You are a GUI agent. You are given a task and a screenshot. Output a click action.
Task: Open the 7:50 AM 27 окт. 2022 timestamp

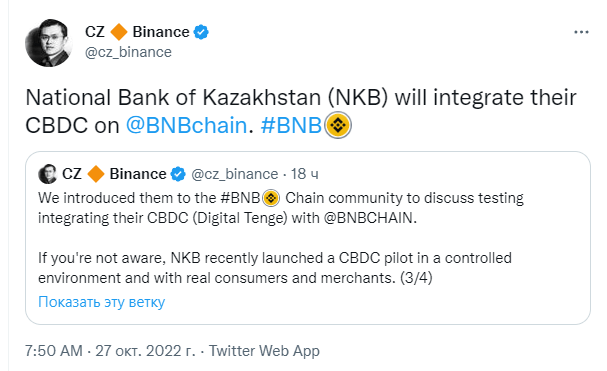[x=110, y=351]
